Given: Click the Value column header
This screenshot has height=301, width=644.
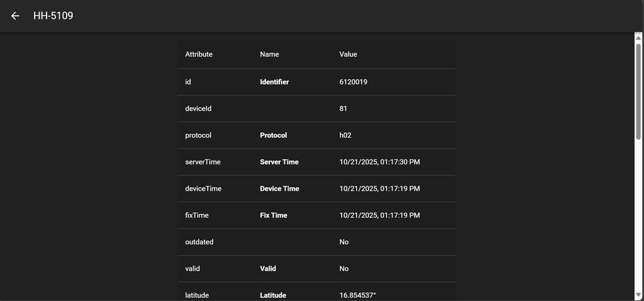Looking at the screenshot, I should click(348, 54).
